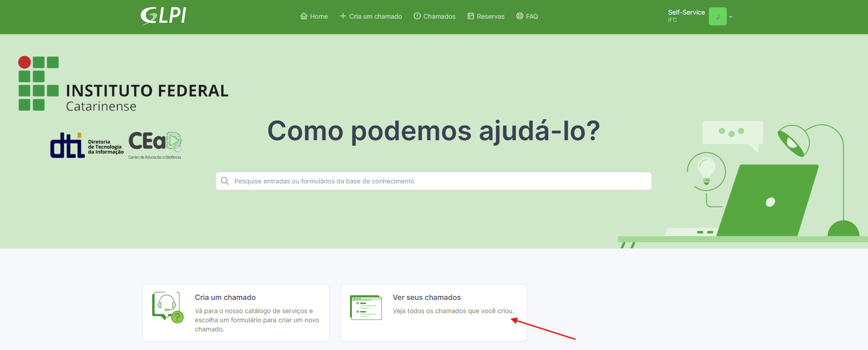
Task: Select Chamados in the top navigation
Action: [x=434, y=16]
